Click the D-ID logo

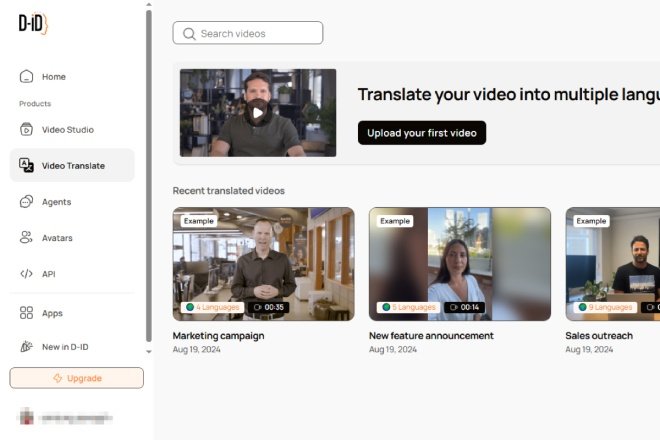[33, 23]
